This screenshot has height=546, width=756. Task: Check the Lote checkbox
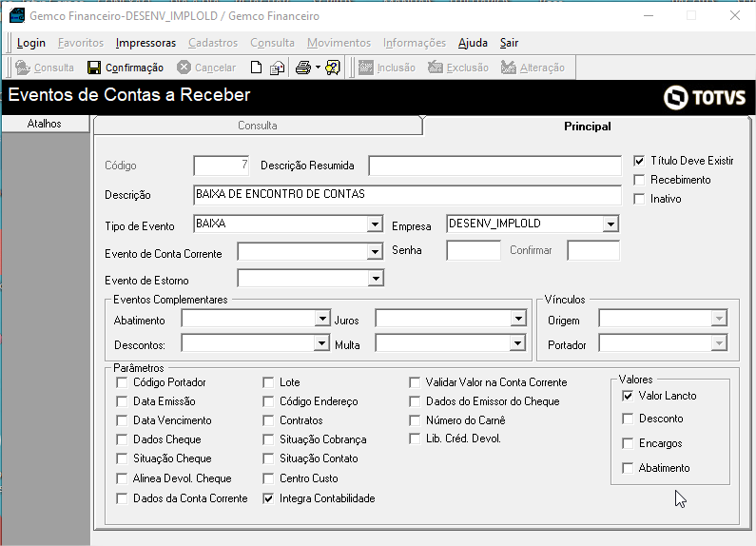coord(268,382)
